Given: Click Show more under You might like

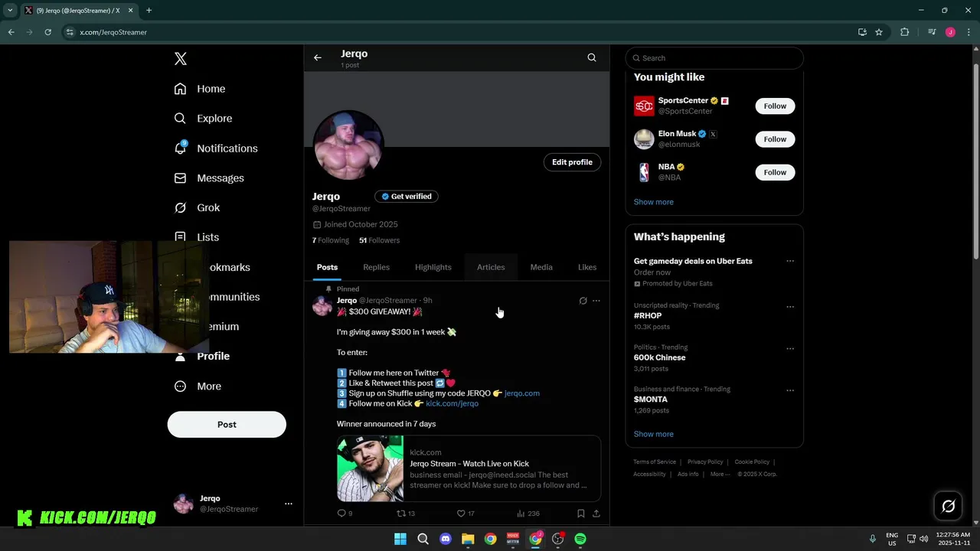Looking at the screenshot, I should click(654, 202).
